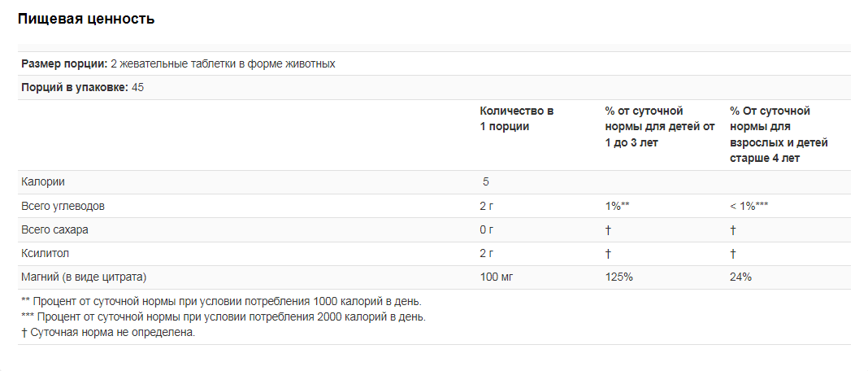Click the calories value 5
868x371 pixels.
click(485, 182)
